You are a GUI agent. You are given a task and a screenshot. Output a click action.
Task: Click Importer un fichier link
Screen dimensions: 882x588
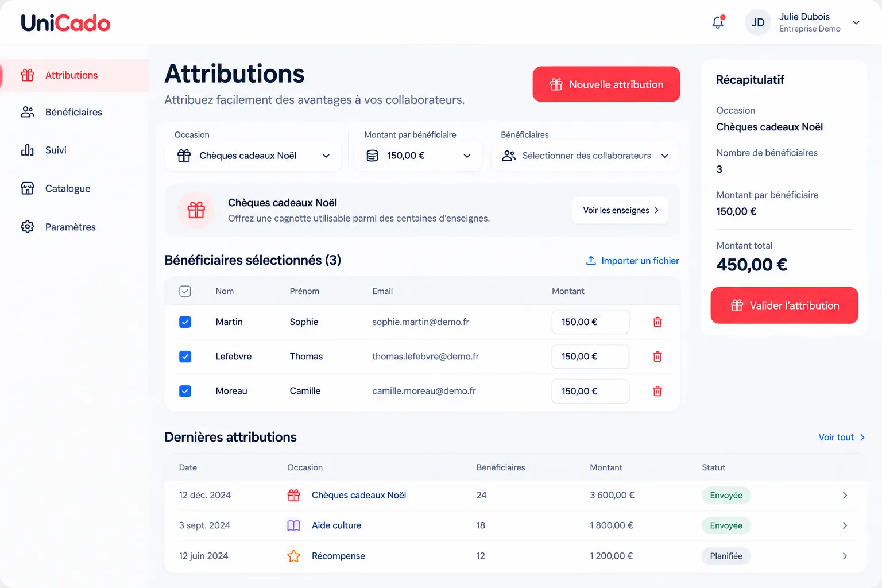tap(632, 261)
